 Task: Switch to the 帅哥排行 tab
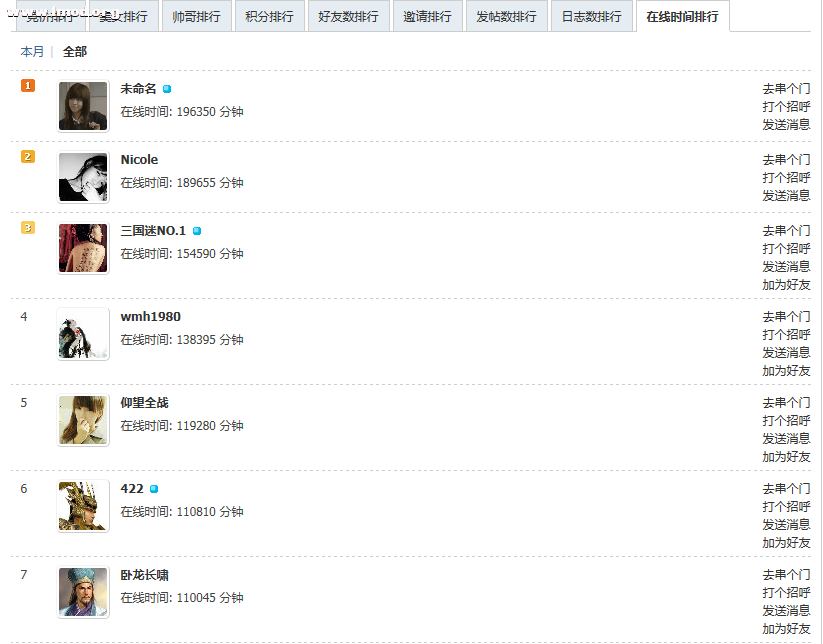point(197,16)
